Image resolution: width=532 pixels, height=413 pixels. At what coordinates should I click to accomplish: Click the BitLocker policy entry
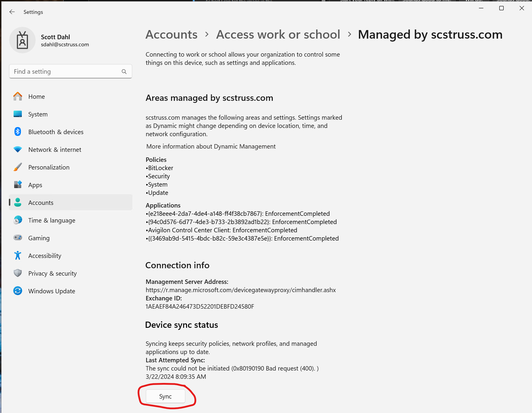pos(160,168)
